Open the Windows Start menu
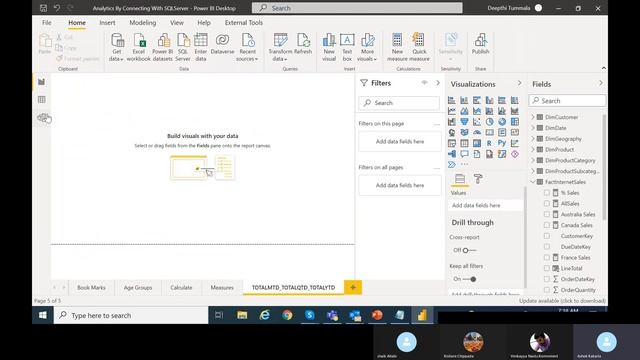The image size is (640, 360). (x=42, y=315)
